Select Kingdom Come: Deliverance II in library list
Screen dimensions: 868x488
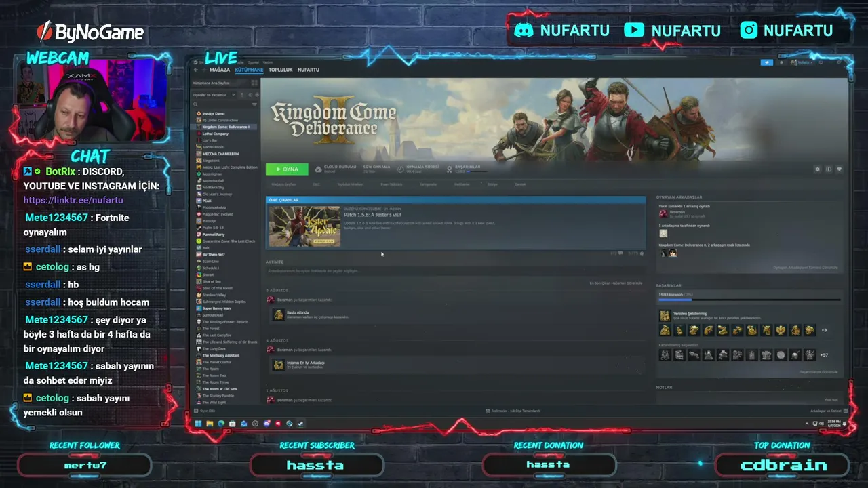click(x=226, y=127)
